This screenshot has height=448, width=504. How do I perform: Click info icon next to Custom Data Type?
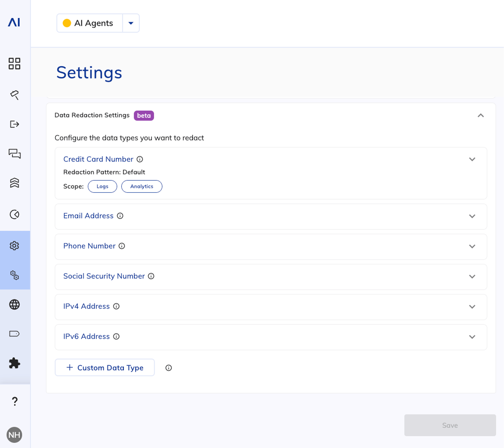point(169,368)
